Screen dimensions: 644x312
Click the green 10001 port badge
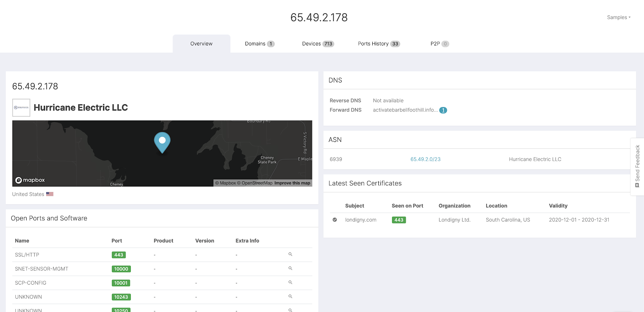tap(121, 283)
